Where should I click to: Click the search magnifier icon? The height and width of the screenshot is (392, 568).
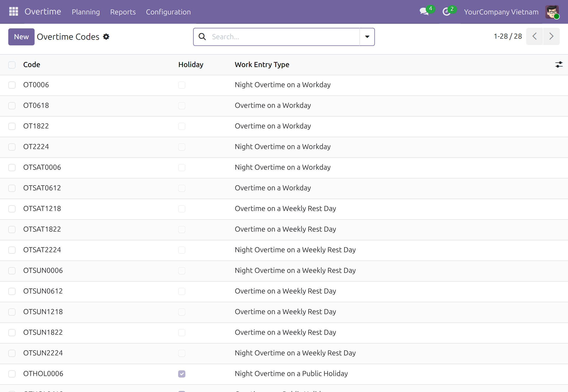point(202,37)
